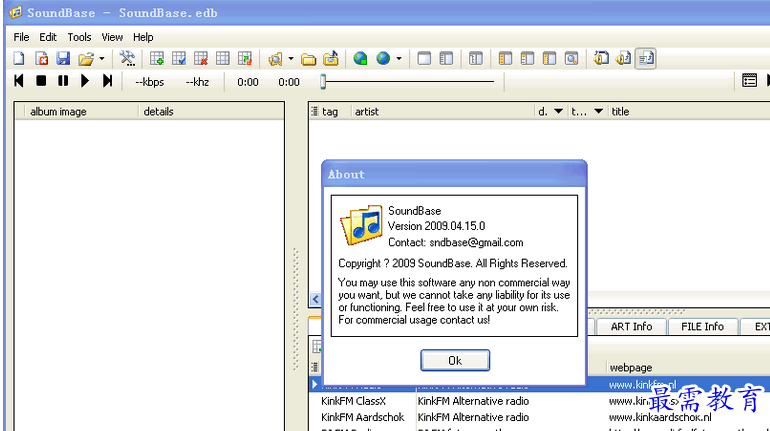Click the left scroll arrow of track list
770x431 pixels.
[316, 299]
